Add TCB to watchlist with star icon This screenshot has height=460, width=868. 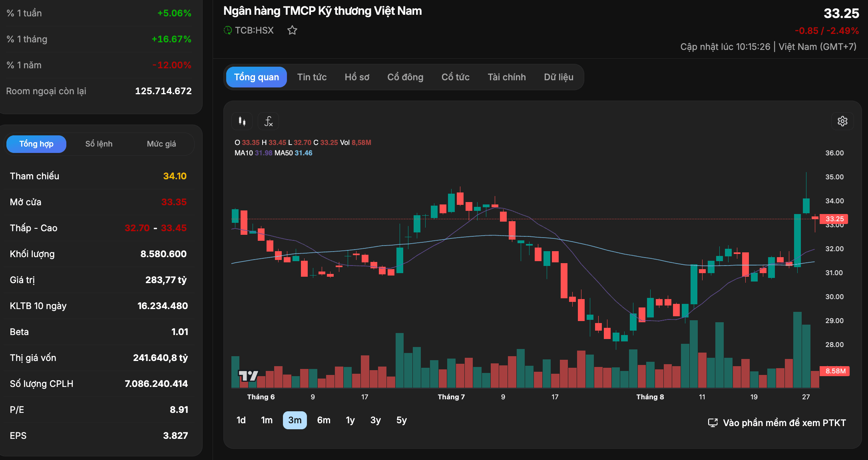[x=292, y=30]
